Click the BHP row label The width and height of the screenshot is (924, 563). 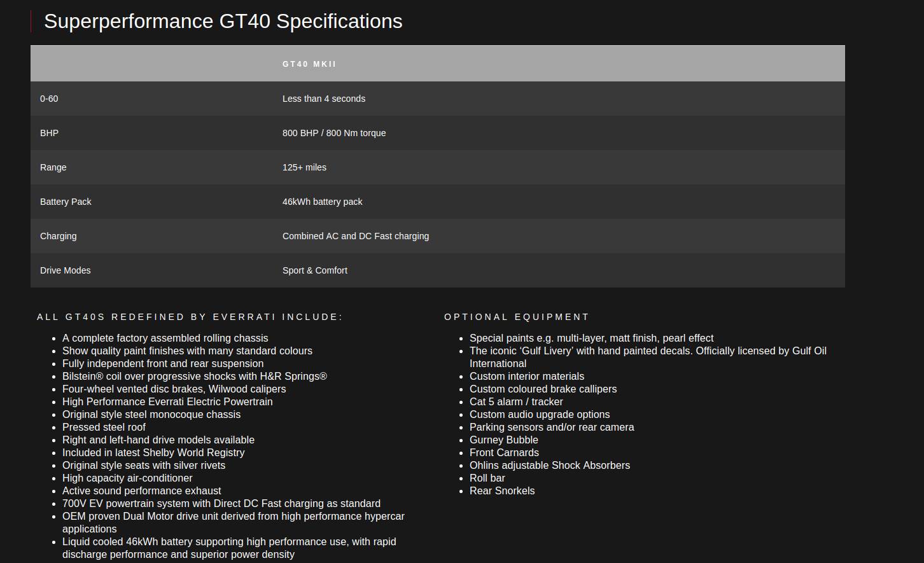49,133
